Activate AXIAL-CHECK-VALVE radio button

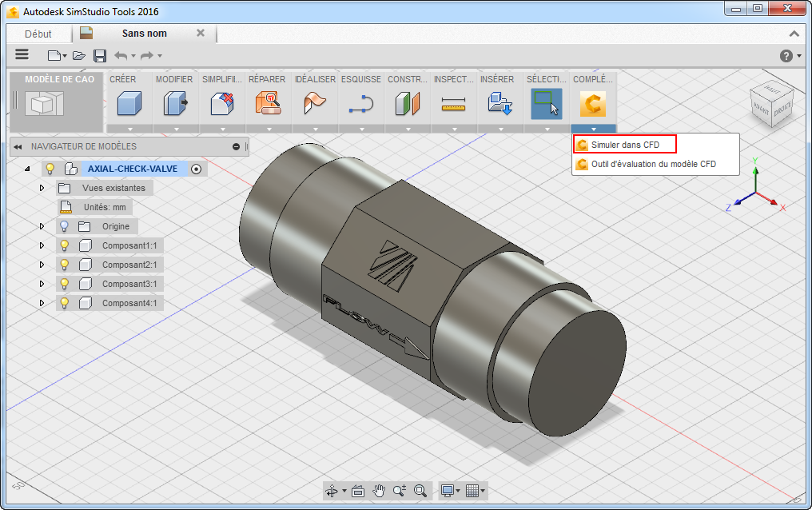pos(197,169)
